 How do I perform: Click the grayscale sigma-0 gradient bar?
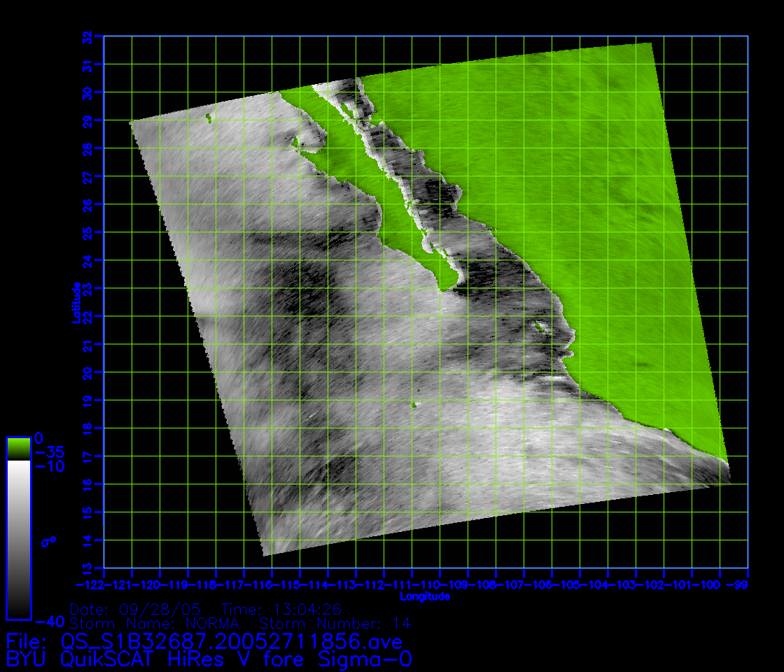[18, 539]
